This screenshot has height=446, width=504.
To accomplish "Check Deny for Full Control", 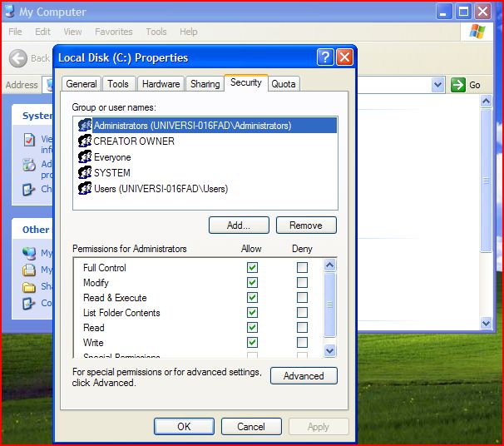I will (x=302, y=268).
